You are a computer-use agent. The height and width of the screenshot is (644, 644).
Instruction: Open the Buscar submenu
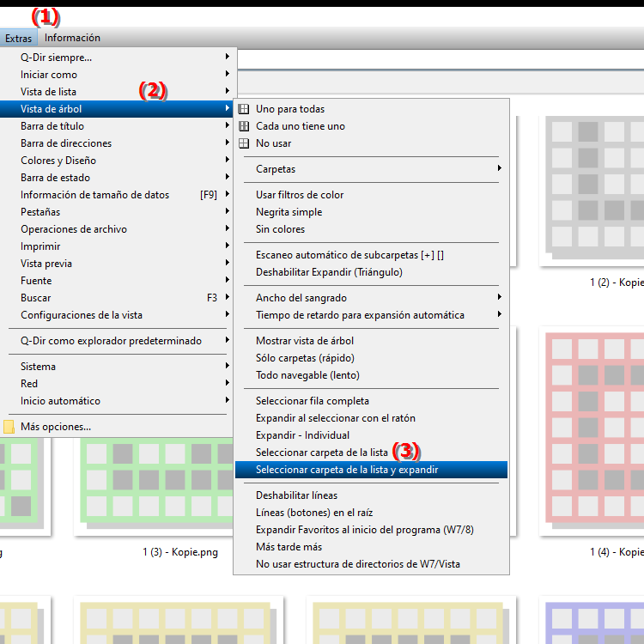coord(117,298)
